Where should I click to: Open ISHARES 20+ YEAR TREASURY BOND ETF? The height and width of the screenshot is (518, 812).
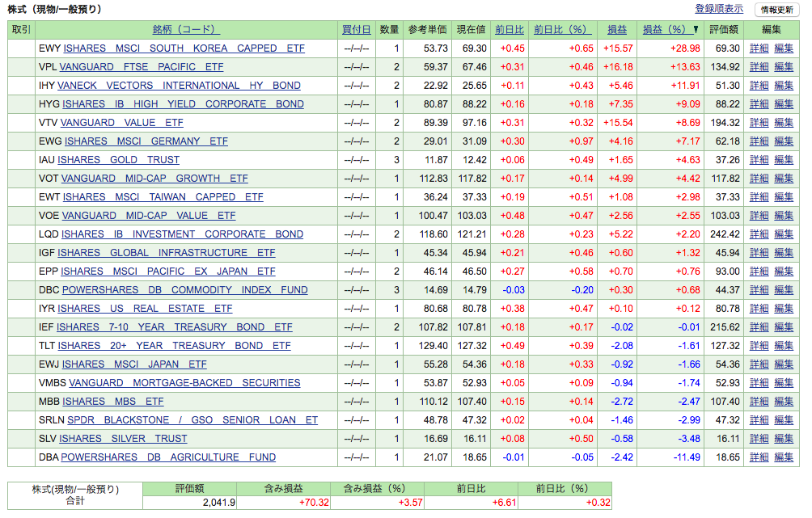174,346
